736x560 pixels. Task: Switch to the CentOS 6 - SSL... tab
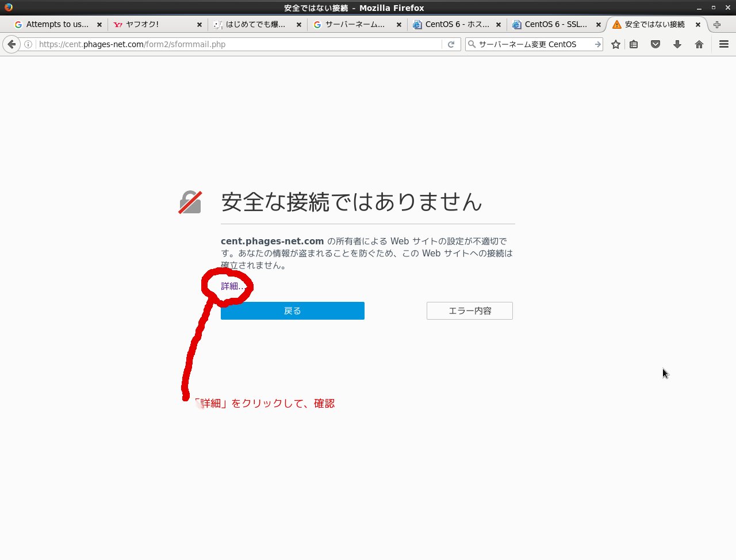click(556, 25)
